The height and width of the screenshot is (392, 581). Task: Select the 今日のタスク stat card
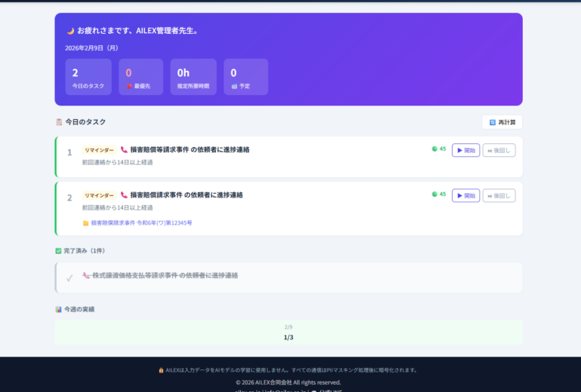(88, 77)
